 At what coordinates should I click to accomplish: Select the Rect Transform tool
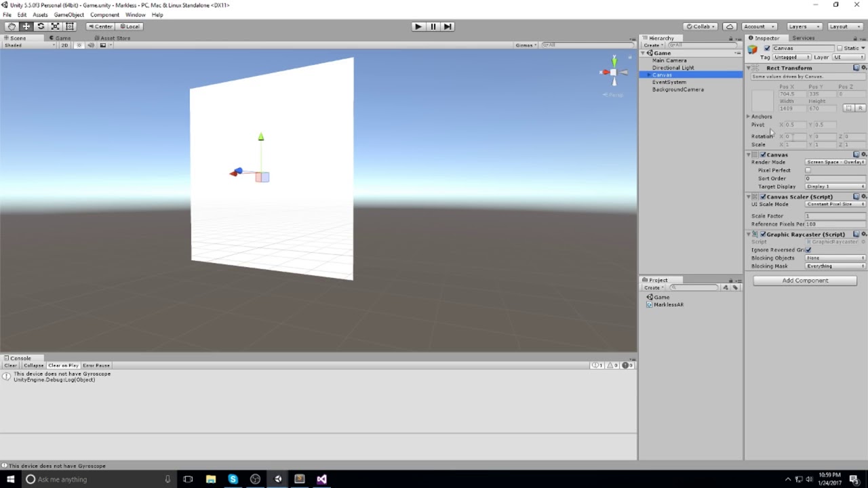pyautogui.click(x=70, y=26)
